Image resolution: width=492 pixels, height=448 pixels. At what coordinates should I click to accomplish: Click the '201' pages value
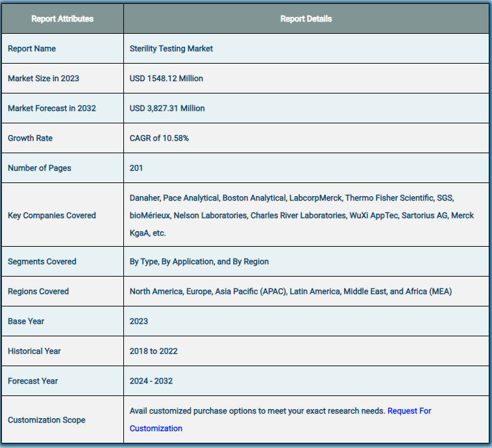pyautogui.click(x=136, y=168)
